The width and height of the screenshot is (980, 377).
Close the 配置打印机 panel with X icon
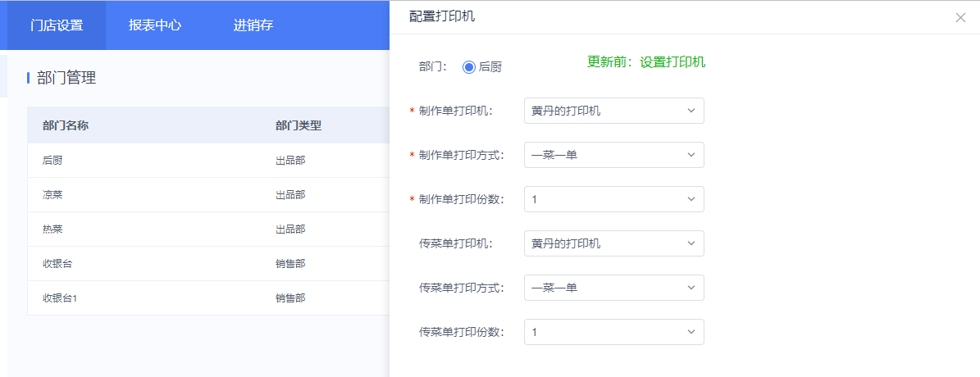960,17
